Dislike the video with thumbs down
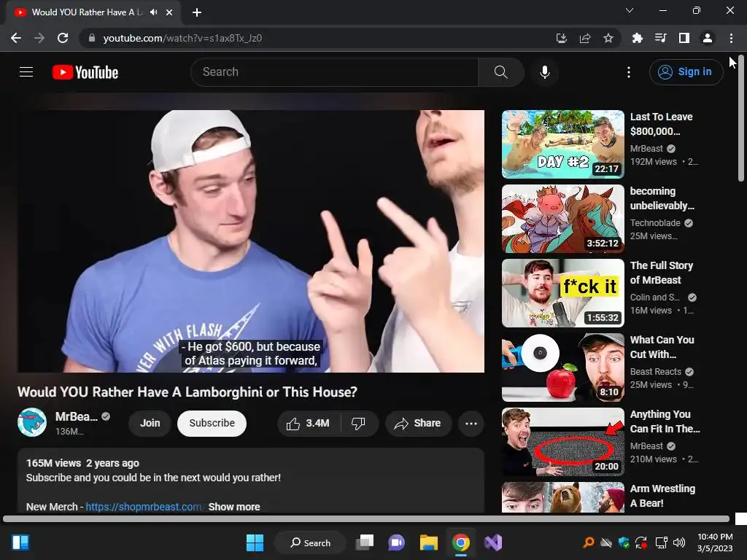The width and height of the screenshot is (747, 560). [x=358, y=424]
